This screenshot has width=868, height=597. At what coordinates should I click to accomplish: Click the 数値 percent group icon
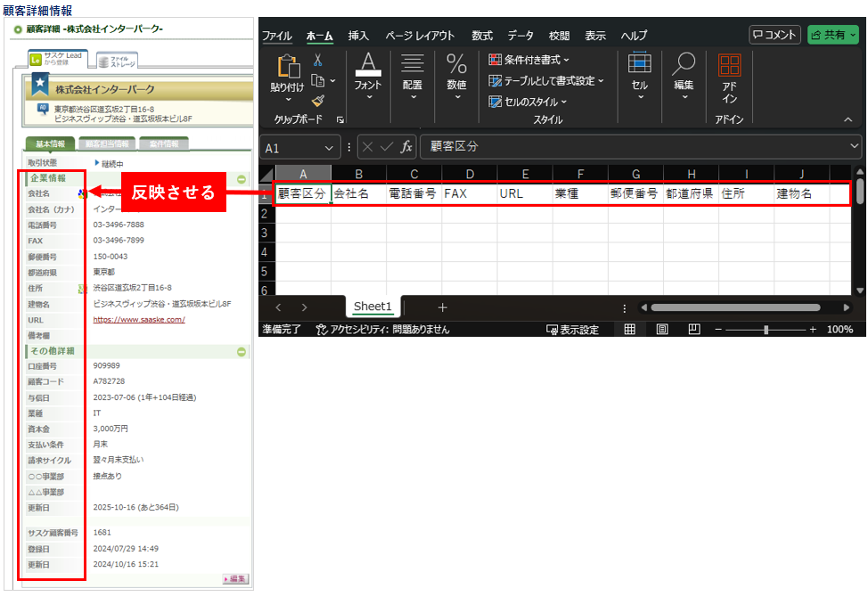point(456,63)
